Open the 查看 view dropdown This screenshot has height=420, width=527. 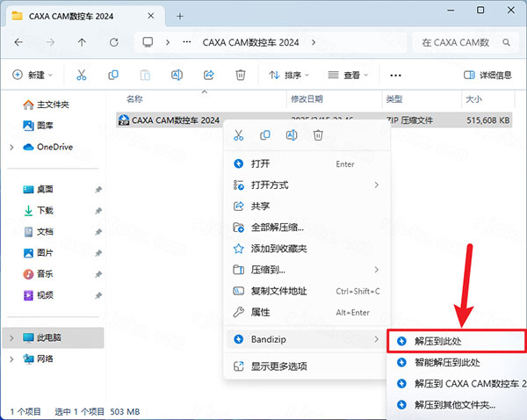(x=348, y=75)
